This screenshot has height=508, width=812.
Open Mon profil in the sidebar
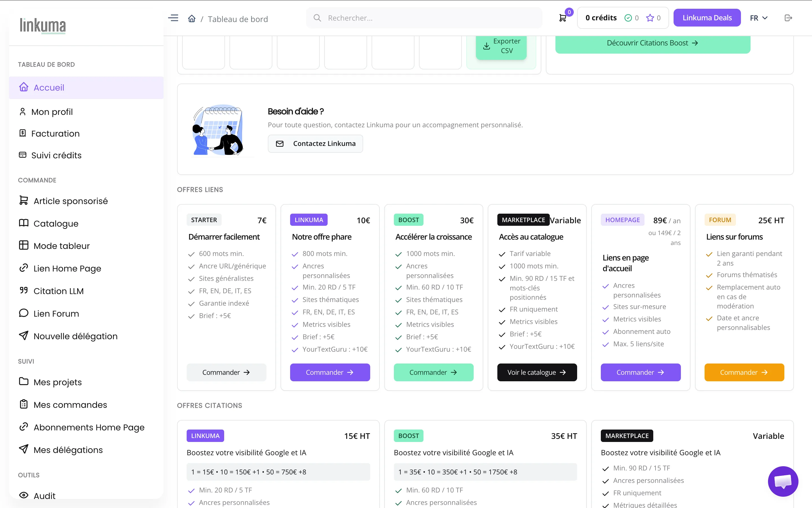(86, 112)
